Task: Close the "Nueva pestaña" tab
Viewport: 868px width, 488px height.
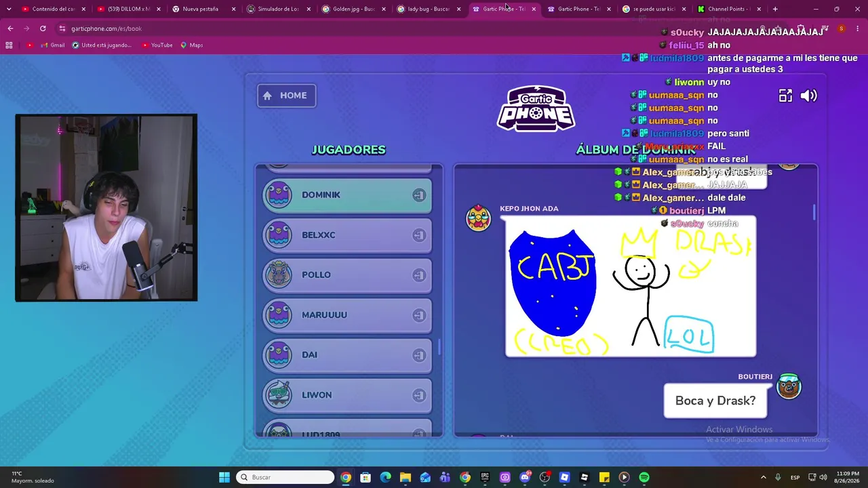Action: pos(234,9)
